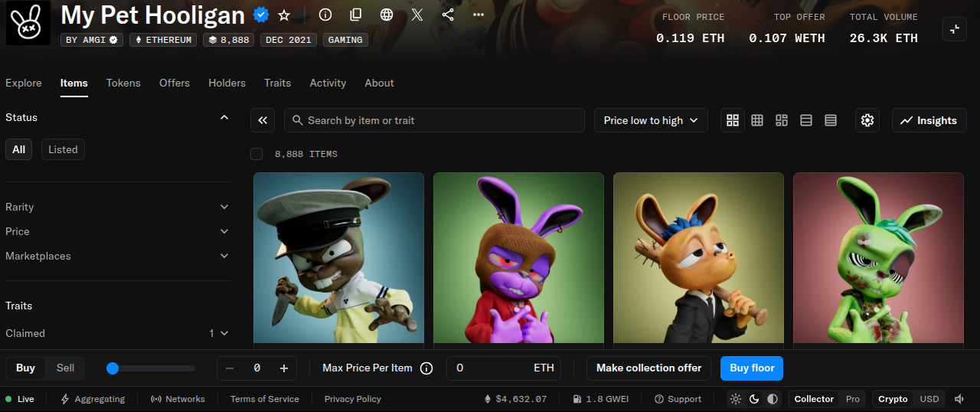Click the item quantity slider handle
The height and width of the screenshot is (412, 980).
(113, 368)
